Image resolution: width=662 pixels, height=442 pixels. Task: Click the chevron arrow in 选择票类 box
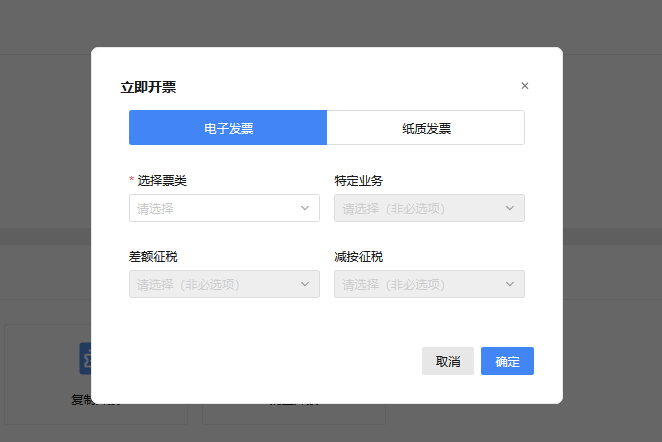click(x=305, y=208)
